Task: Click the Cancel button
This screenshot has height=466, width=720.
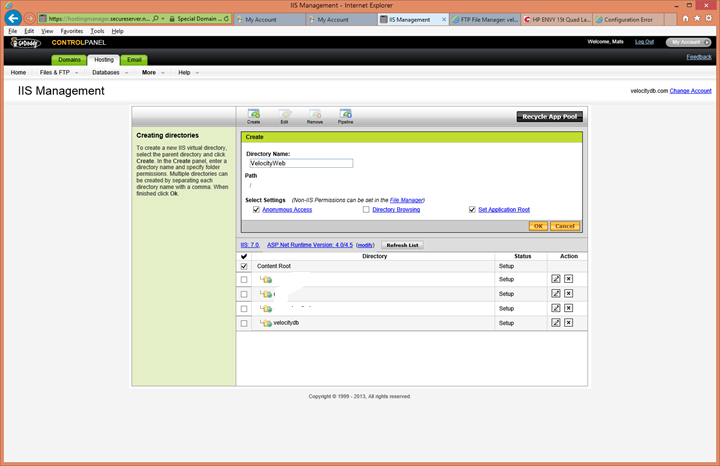Action: point(565,226)
